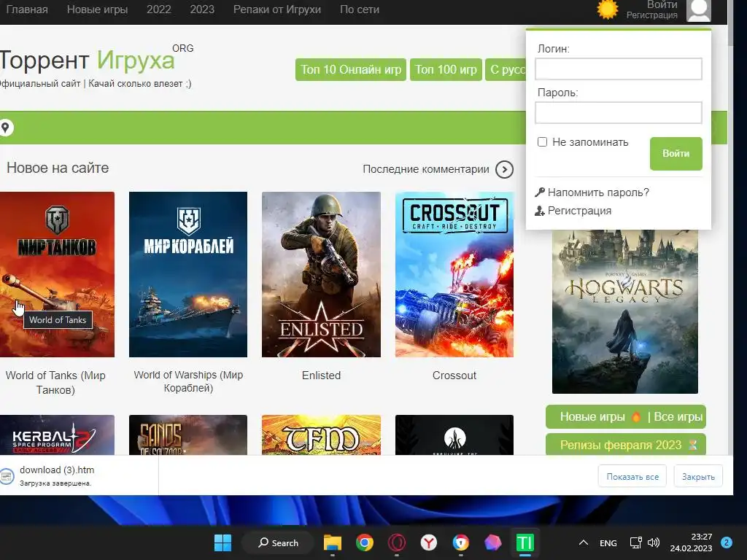Viewport: 747px width, 560px height.
Task: Click flame icon in Новые игры button
Action: click(x=636, y=417)
